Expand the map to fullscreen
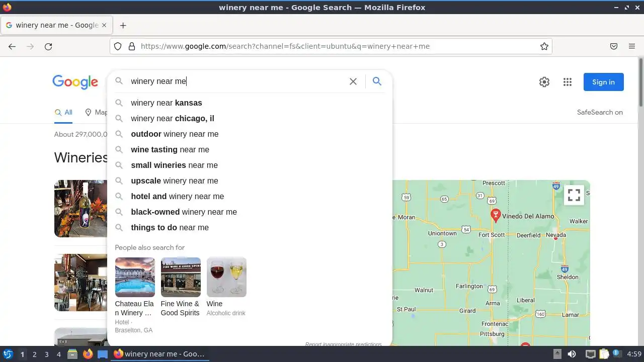 click(x=574, y=195)
